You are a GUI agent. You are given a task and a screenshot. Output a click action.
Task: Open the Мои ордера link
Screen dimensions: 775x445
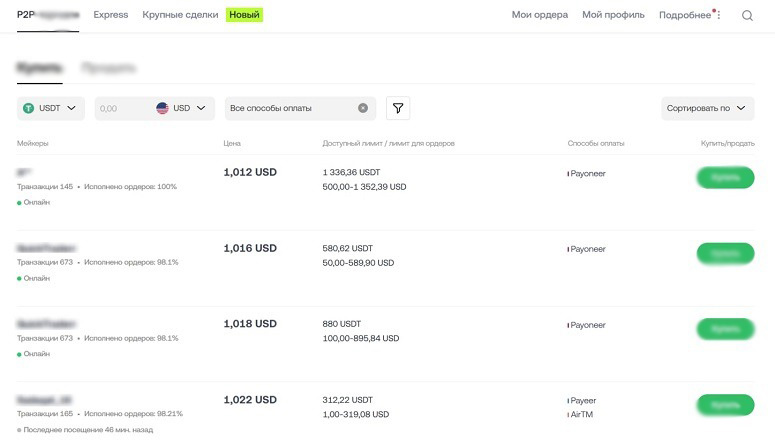[x=539, y=15]
